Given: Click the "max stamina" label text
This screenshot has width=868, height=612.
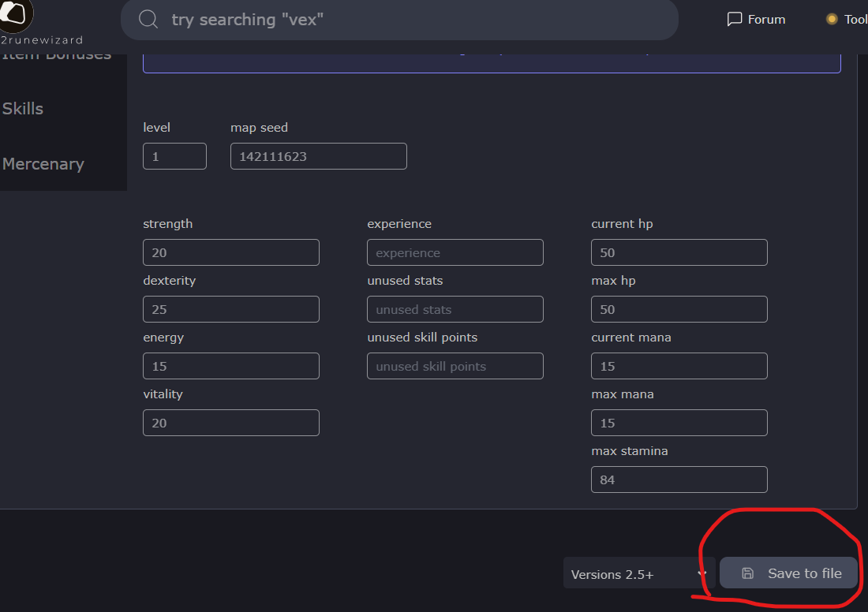Looking at the screenshot, I should point(630,451).
